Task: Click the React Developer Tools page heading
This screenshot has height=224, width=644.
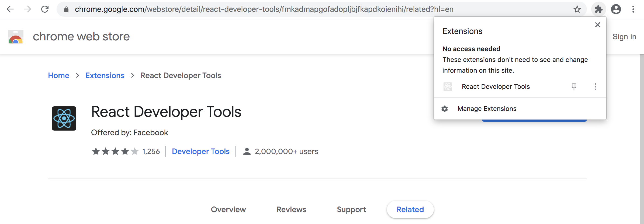Action: (166, 112)
